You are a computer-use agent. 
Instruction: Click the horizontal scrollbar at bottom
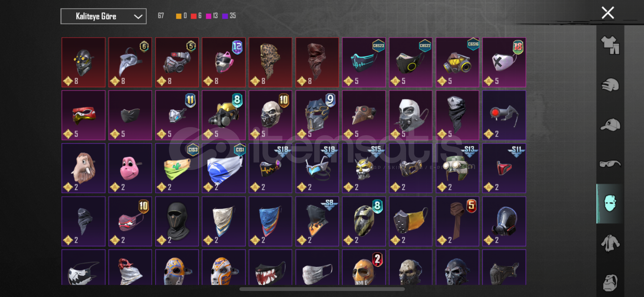[322, 289]
